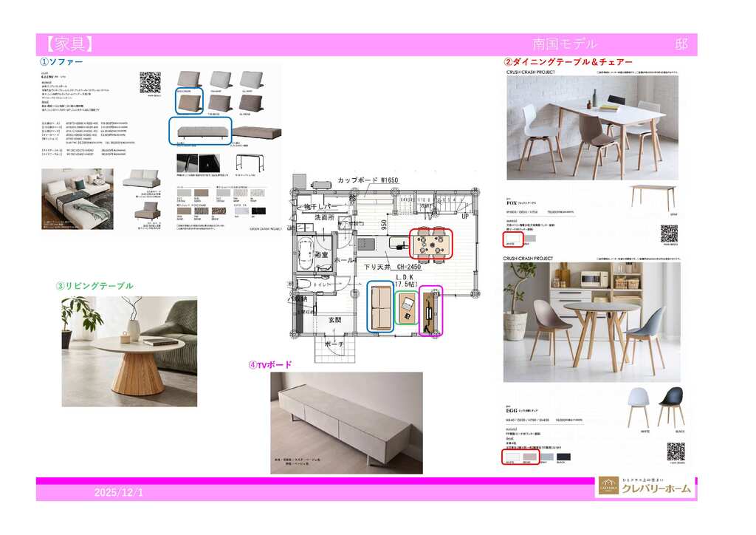Viewport: 756px width, 535px height.
Task: Select the purple-outlined TV board on floor plan
Action: (x=431, y=312)
